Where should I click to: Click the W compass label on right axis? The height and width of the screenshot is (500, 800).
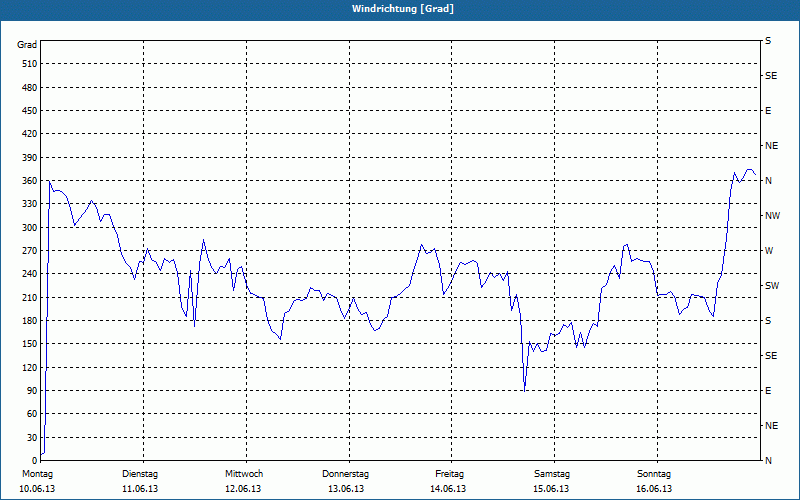[769, 251]
